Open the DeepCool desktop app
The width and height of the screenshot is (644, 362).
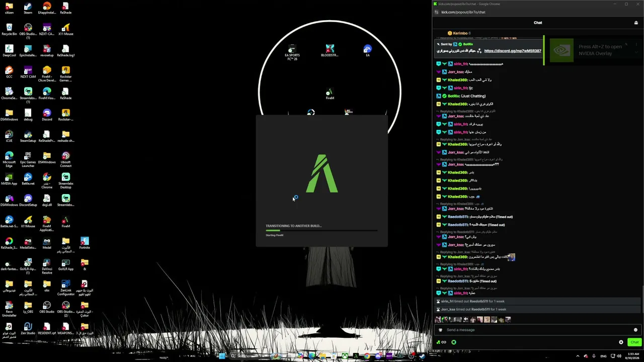coord(9,51)
